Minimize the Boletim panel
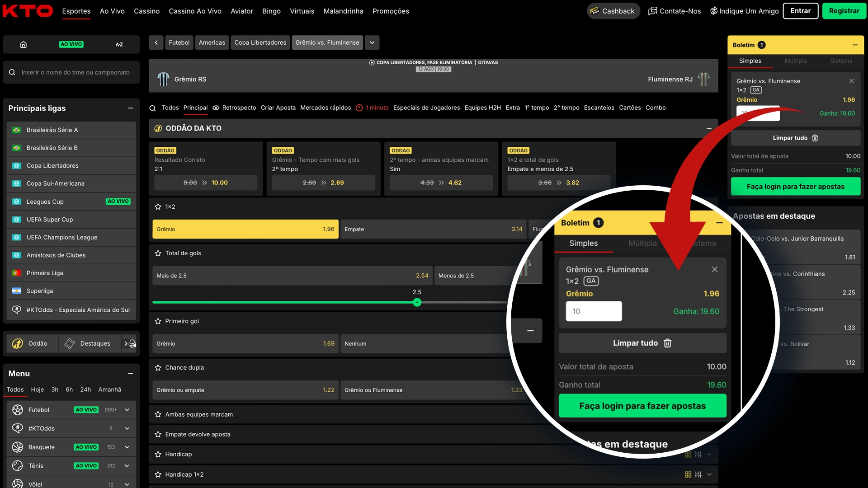Image resolution: width=868 pixels, height=488 pixels. (855, 45)
